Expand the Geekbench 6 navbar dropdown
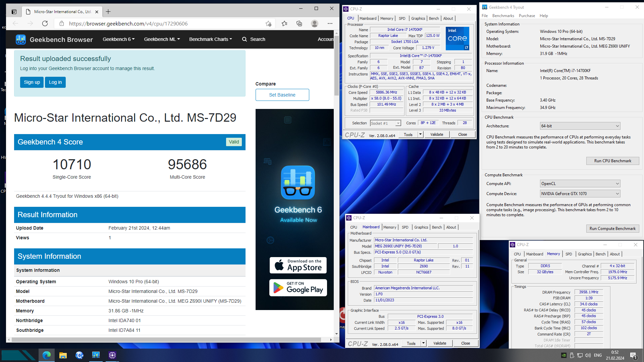The height and width of the screenshot is (362, 644). (119, 39)
